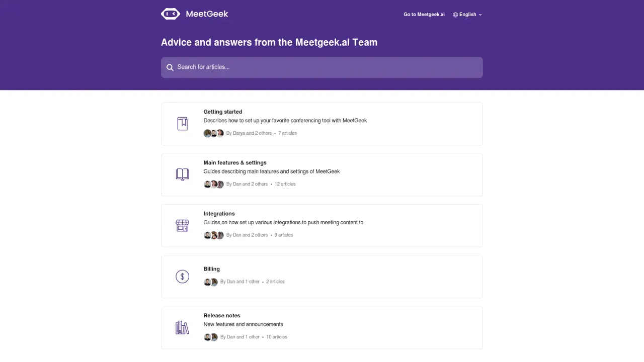Open the Getting started collection

[322, 124]
